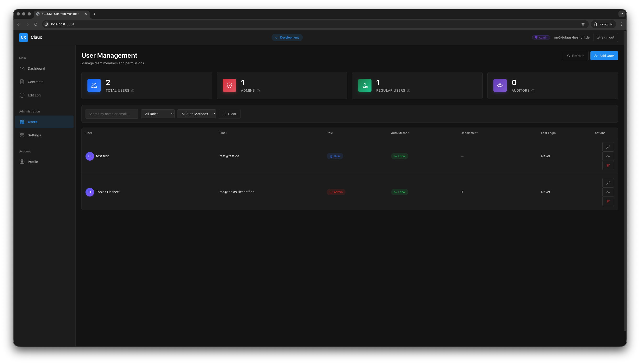The height and width of the screenshot is (364, 640).
Task: Click info icon beside Total Users
Action: [133, 91]
